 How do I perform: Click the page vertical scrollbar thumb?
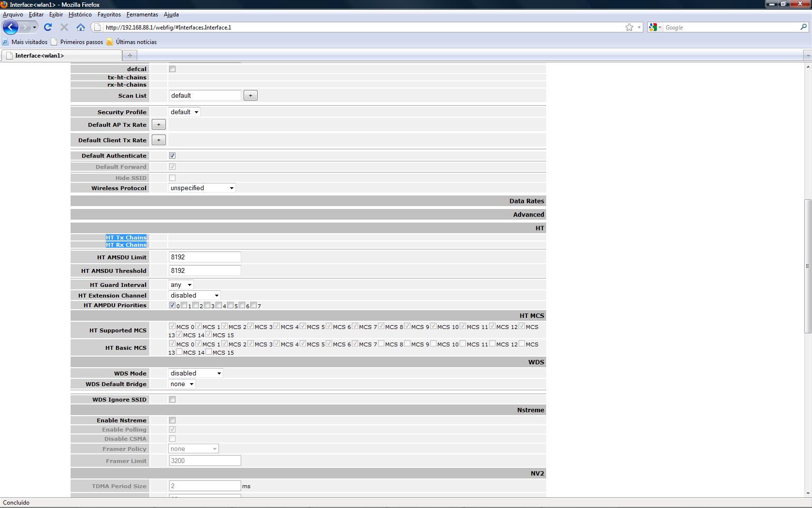[x=808, y=266]
